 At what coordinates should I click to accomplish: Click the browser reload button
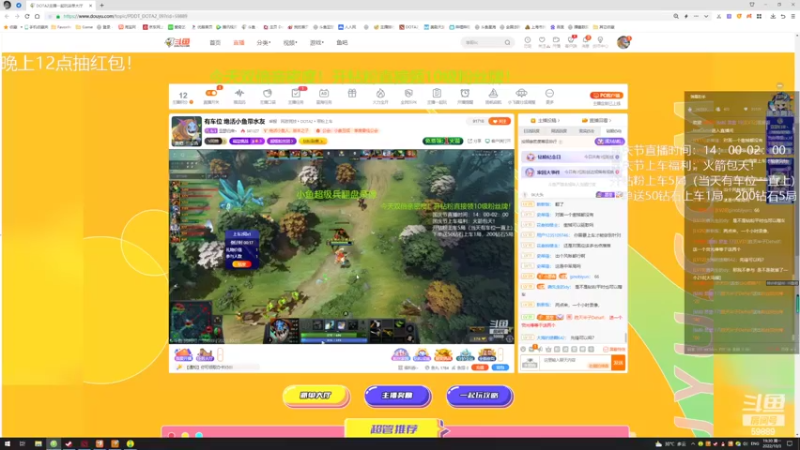(27, 16)
